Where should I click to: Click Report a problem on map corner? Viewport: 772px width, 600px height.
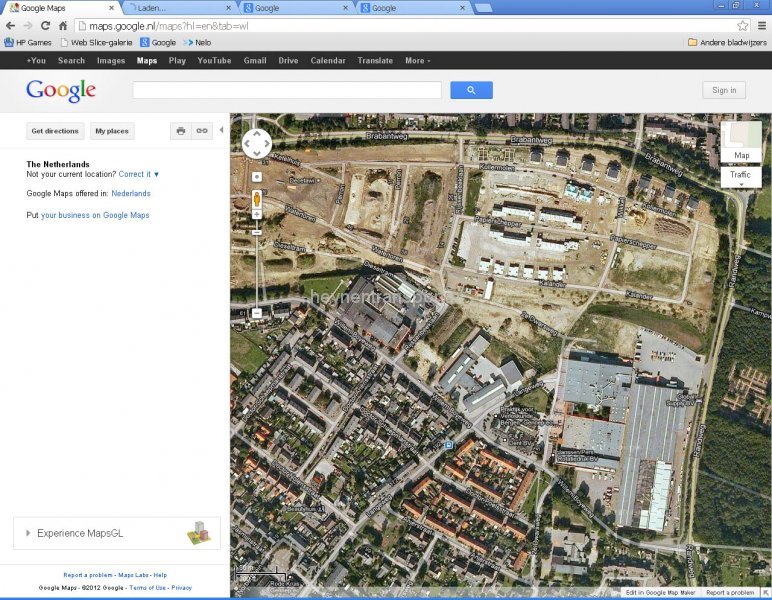pyautogui.click(x=730, y=592)
